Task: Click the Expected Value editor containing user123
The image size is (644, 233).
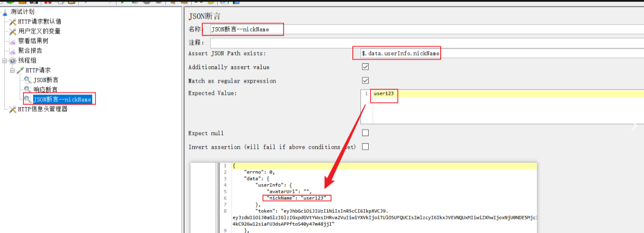Action: click(502, 106)
